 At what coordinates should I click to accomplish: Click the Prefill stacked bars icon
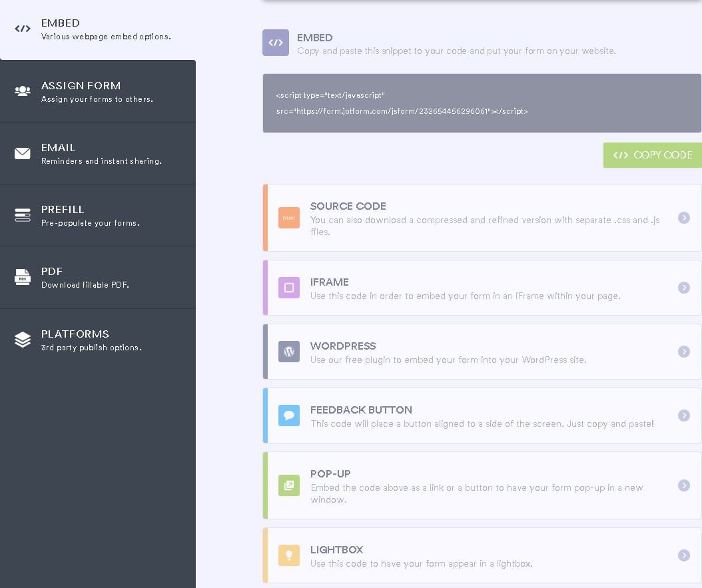[23, 215]
